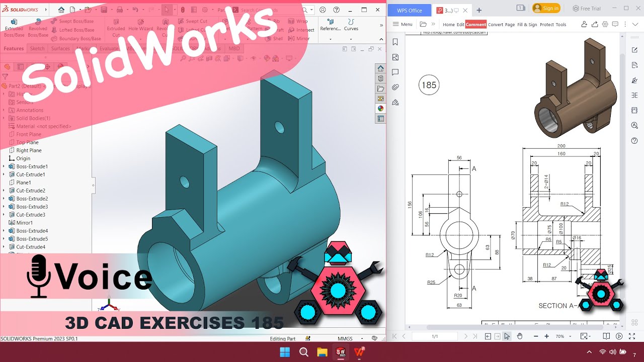Open the Comment tab in WPS
This screenshot has width=644, height=362.
(x=476, y=24)
